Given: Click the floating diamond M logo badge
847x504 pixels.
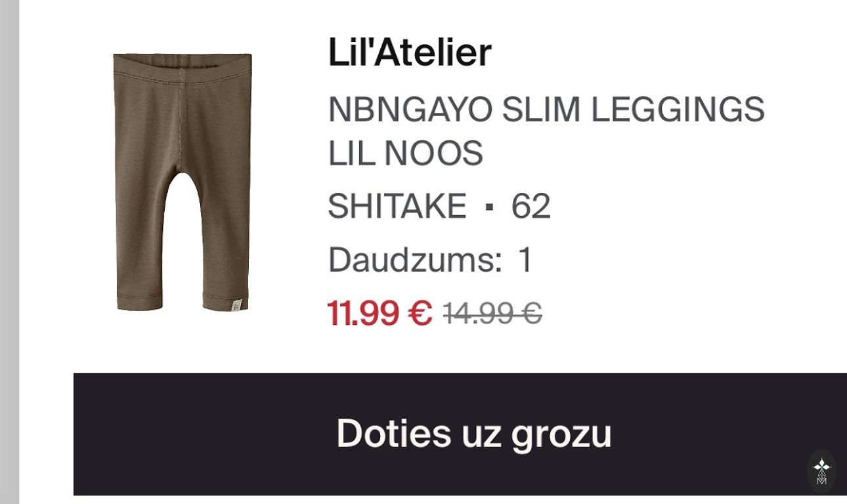Looking at the screenshot, I should pyautogui.click(x=821, y=471).
